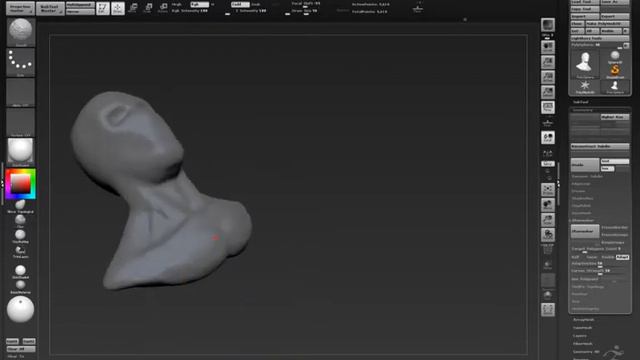Image resolution: width=640 pixels, height=360 pixels.
Task: Click the right shelf Scale view icon
Action: pos(548,220)
